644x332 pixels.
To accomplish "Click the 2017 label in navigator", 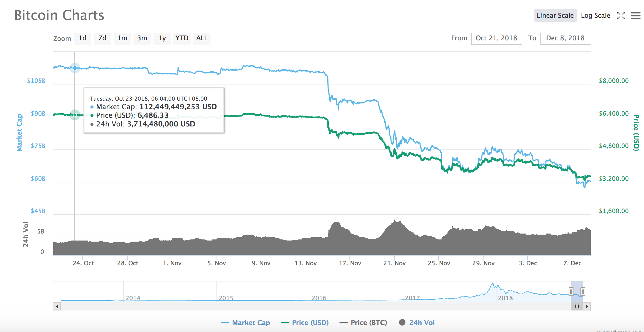I will tap(412, 298).
